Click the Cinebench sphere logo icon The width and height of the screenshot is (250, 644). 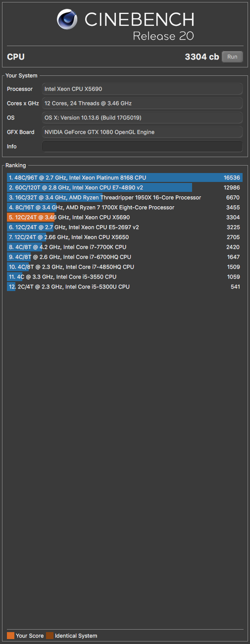click(x=67, y=20)
